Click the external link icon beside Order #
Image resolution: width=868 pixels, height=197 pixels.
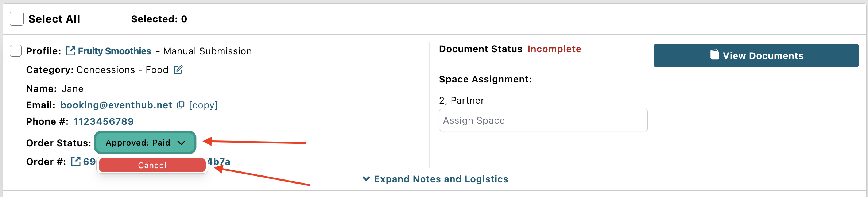click(x=75, y=161)
